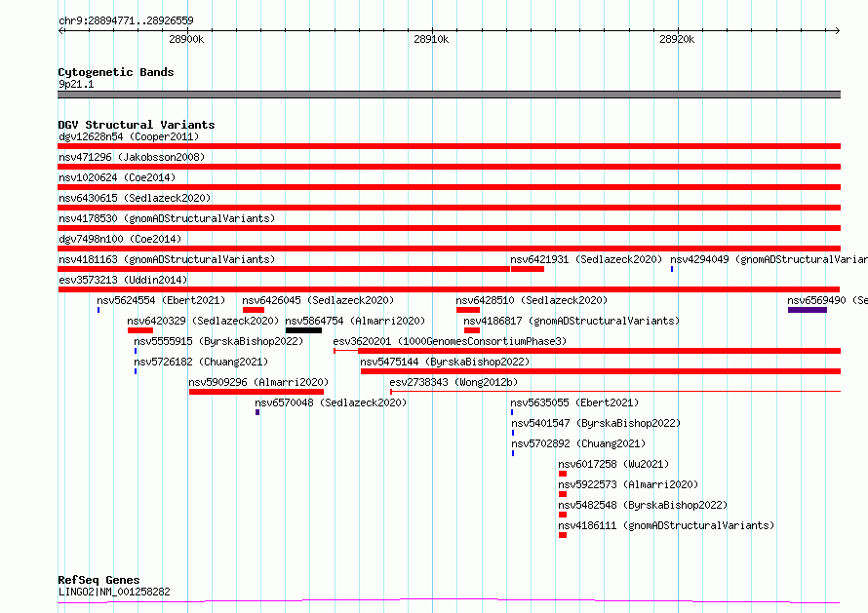Click the DGV Structural Variants track title
The image size is (868, 613).
pyautogui.click(x=137, y=125)
